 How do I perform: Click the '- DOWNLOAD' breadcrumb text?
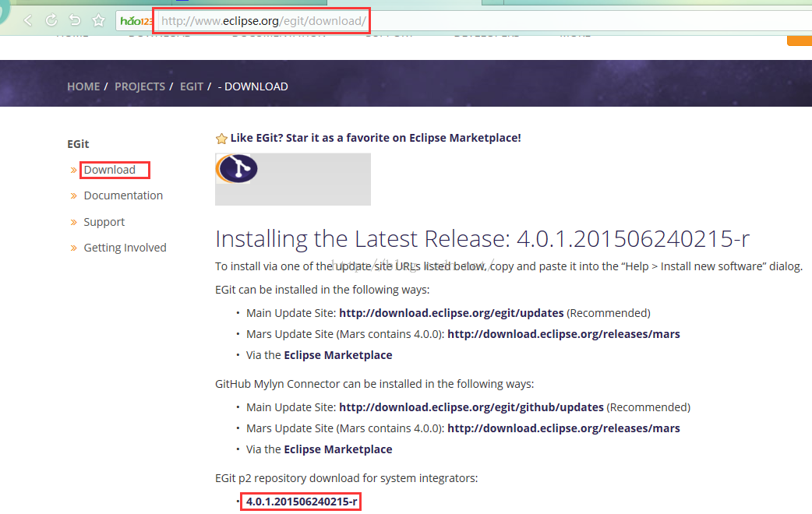click(x=252, y=86)
